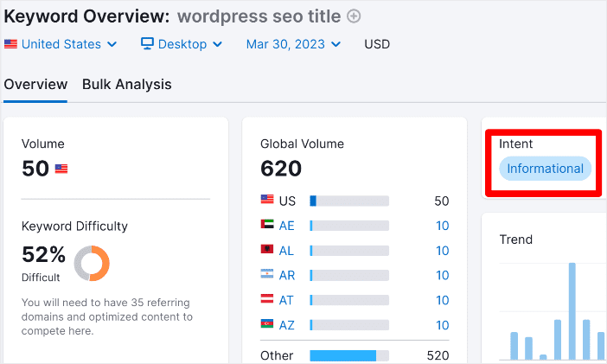Click the USD currency label
Screen dimensions: 607x364
pyautogui.click(x=377, y=44)
